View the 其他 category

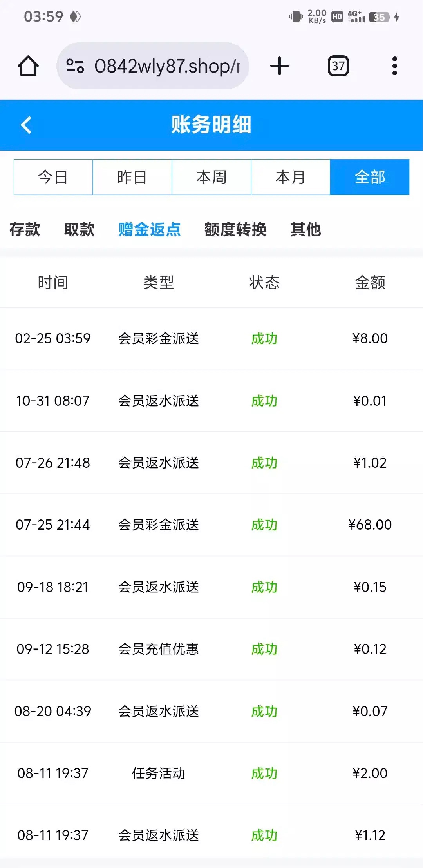pos(306,229)
